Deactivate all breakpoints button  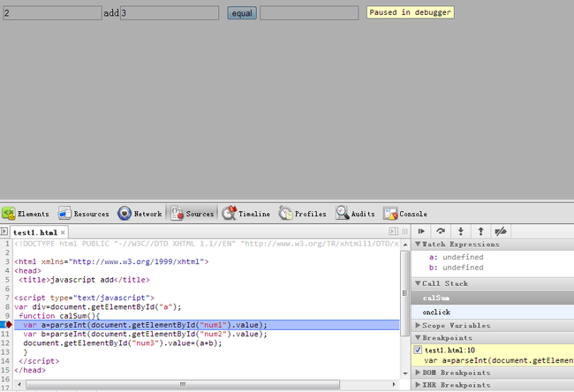501,231
